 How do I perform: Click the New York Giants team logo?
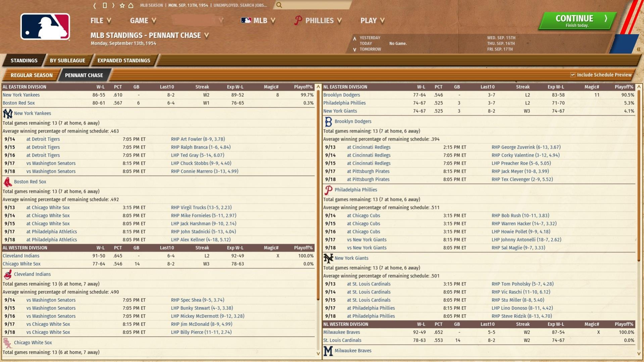click(x=328, y=258)
